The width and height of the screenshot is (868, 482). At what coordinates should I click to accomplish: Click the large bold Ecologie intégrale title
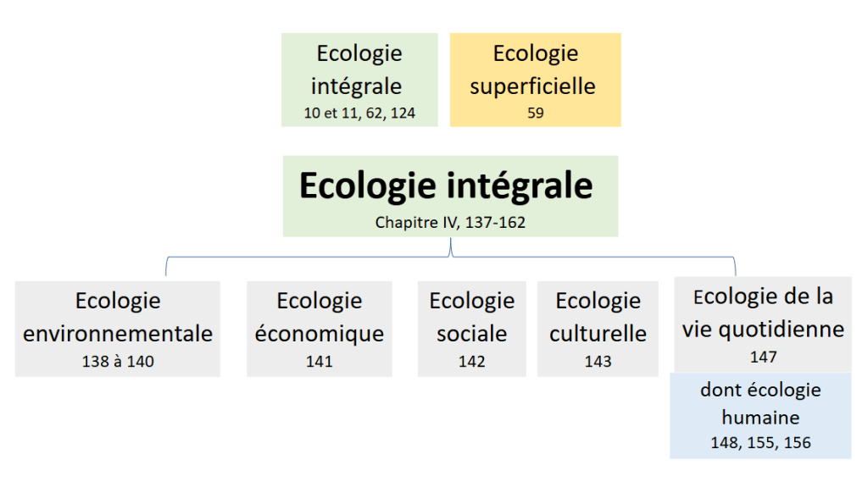coord(446,186)
